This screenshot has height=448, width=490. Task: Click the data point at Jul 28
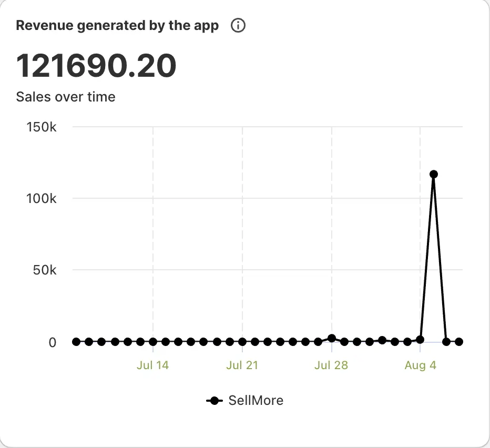pos(331,338)
